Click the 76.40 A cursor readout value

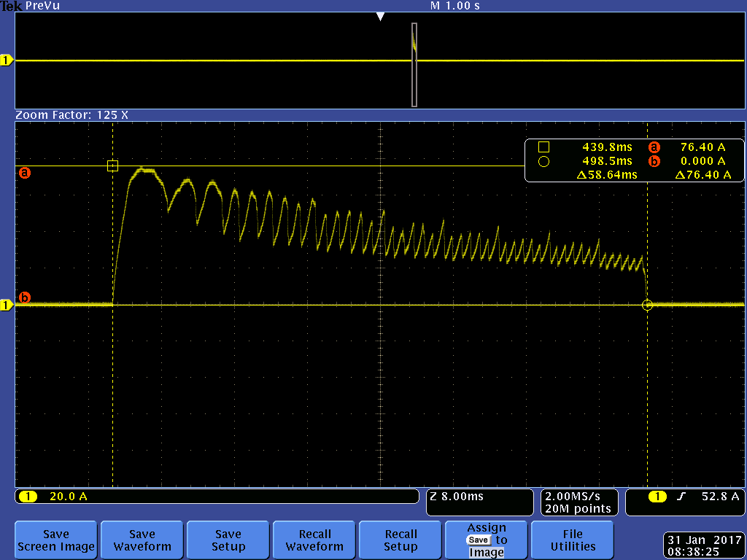click(702, 147)
